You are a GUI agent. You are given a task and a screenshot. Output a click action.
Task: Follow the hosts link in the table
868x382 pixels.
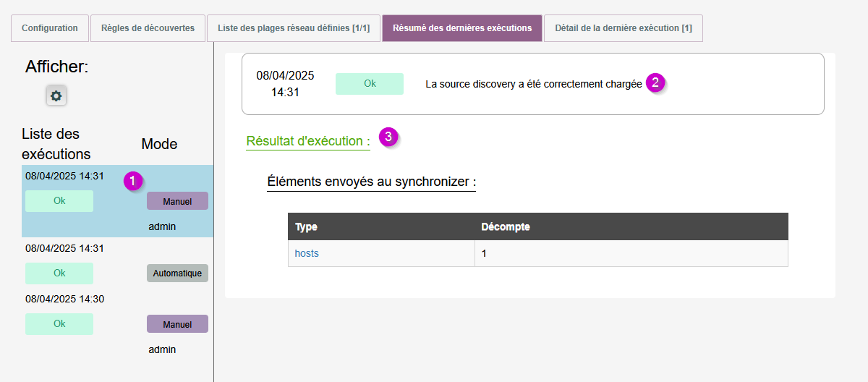pos(307,253)
